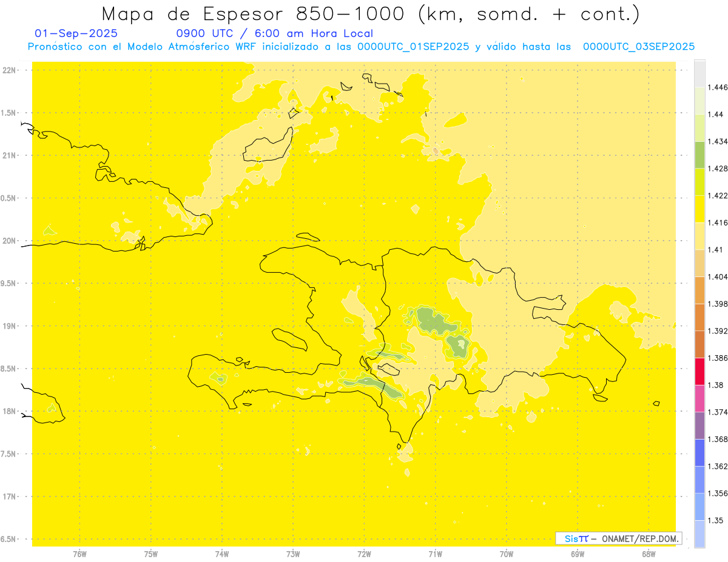The image size is (728, 562).
Task: Choose the yellow-green swatch between 1.422 and 1.428
Action: (699, 181)
